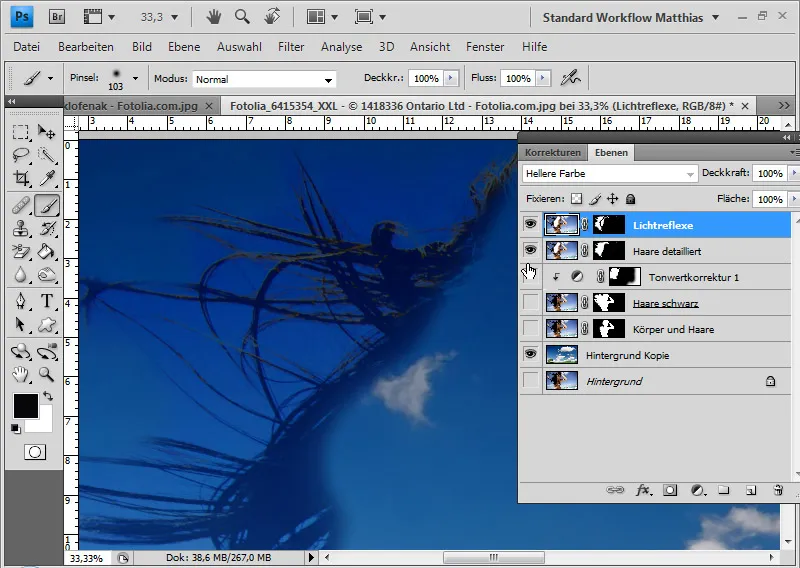Create new adjustment layer

[698, 490]
